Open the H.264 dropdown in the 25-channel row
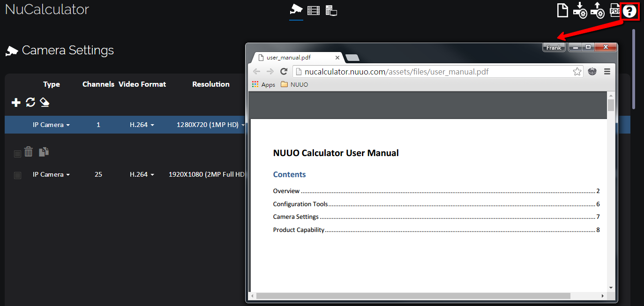The image size is (644, 306). click(142, 175)
